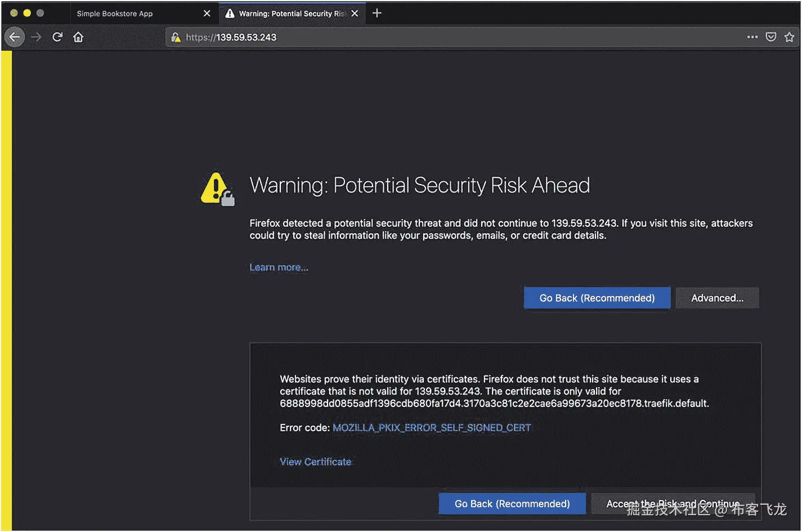Click the browser Back arrow button
This screenshot has height=532, width=802.
[x=15, y=37]
